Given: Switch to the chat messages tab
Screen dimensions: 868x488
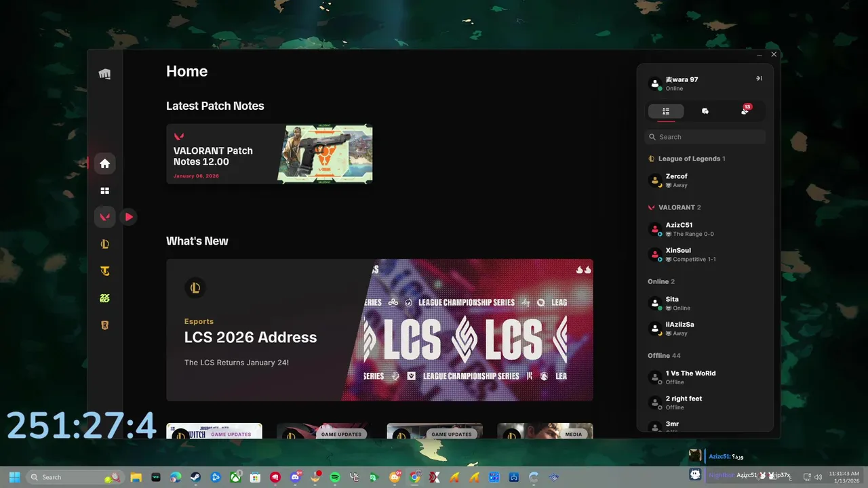Looking at the screenshot, I should click(705, 111).
